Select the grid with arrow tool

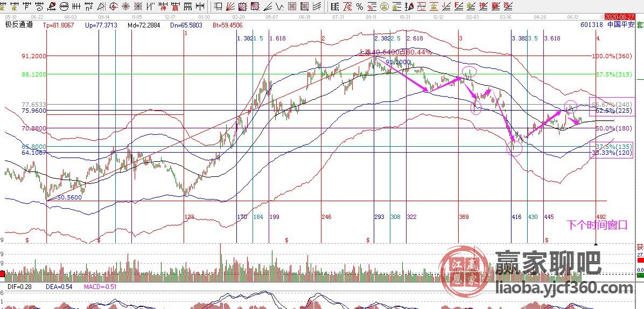[x=304, y=6]
